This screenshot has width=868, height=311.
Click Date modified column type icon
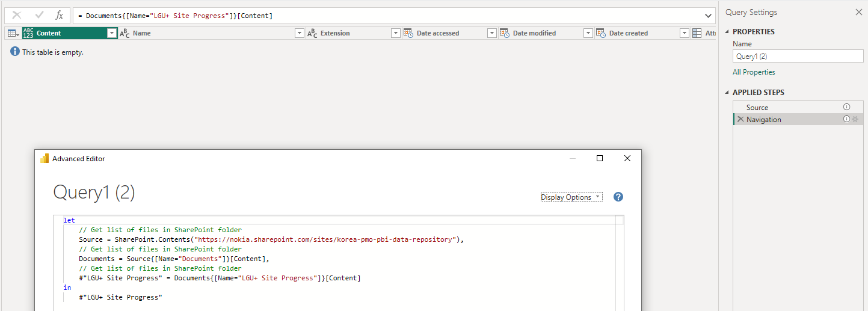point(504,33)
